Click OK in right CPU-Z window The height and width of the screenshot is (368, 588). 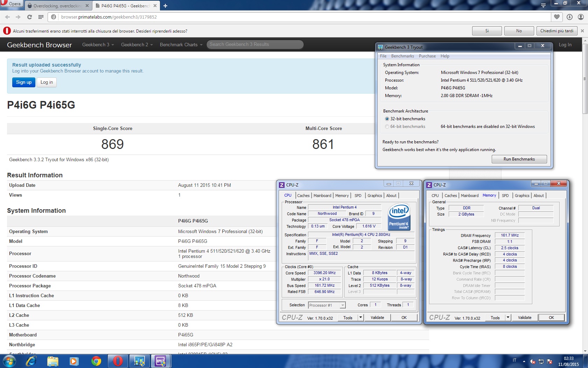(x=551, y=318)
